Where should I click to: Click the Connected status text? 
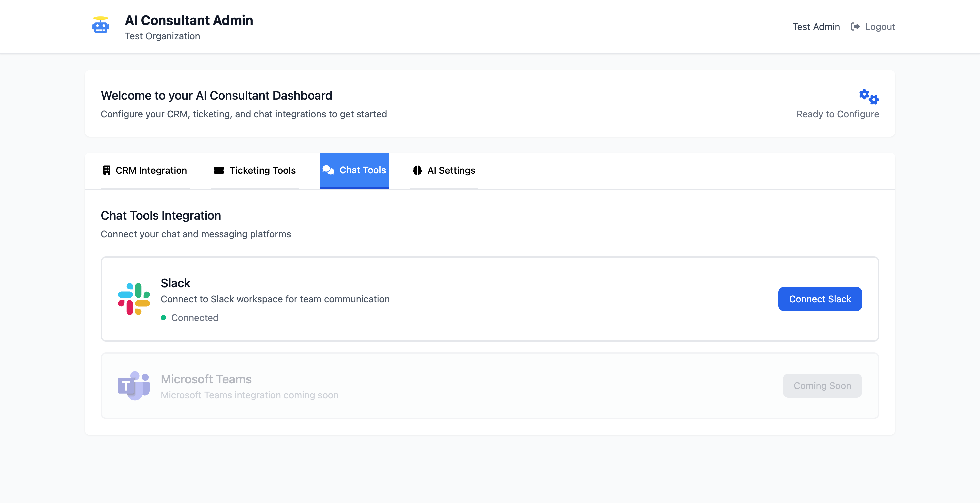pos(195,318)
